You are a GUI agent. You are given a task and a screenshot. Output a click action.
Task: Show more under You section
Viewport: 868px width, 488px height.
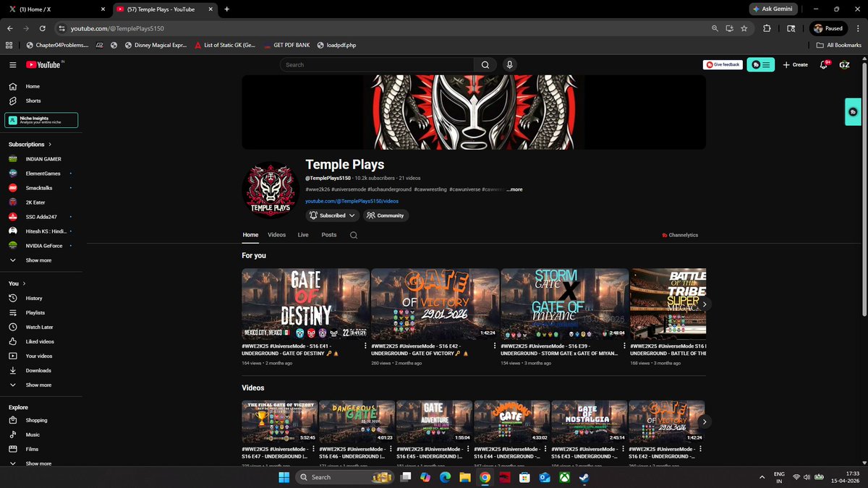coord(38,385)
